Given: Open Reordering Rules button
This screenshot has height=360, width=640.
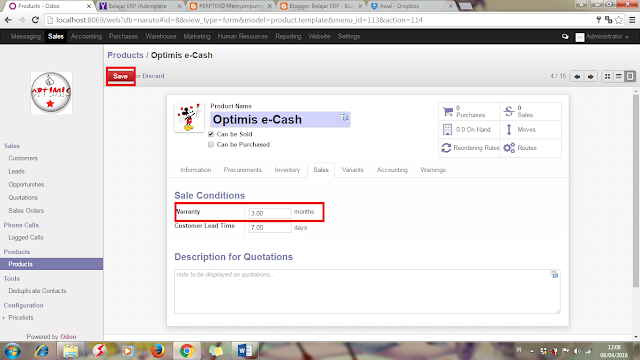Looking at the screenshot, I should click(x=469, y=148).
